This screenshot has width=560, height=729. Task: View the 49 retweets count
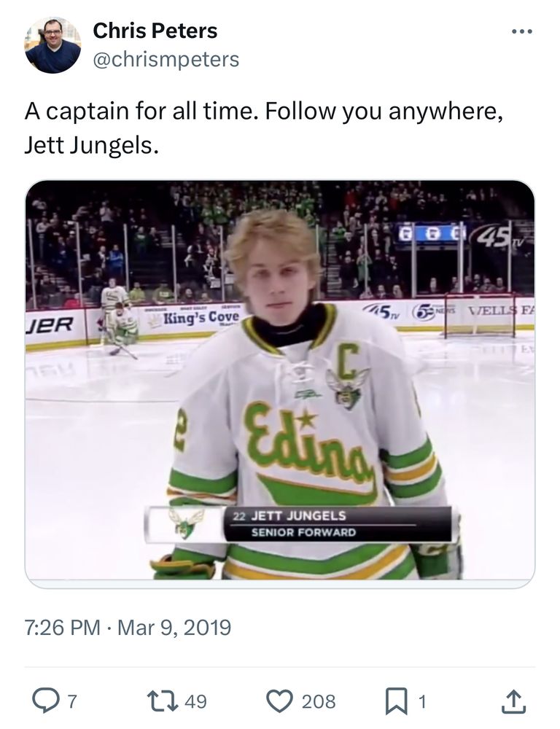coord(195,701)
